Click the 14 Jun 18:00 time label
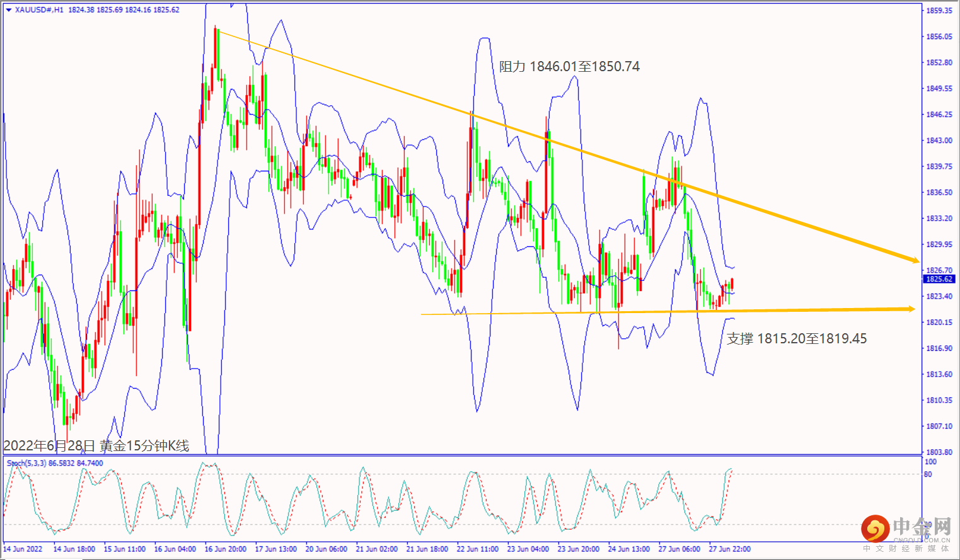 [x=74, y=549]
